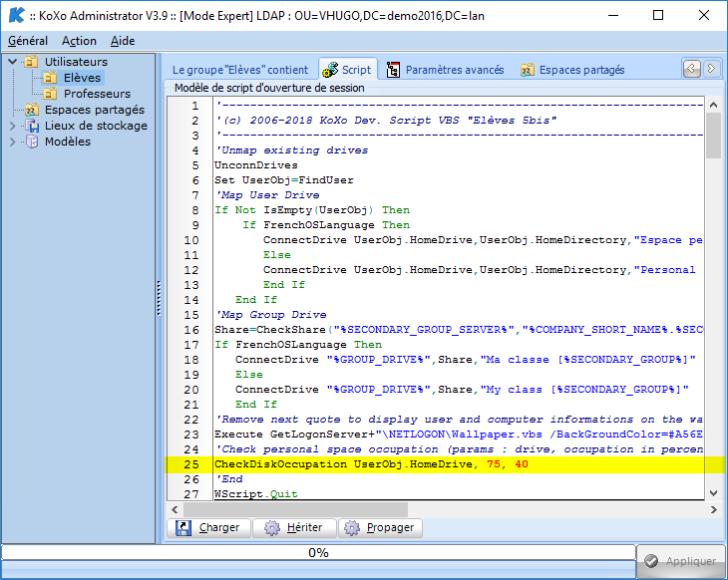
Task: Open the Action menu
Action: (79, 41)
